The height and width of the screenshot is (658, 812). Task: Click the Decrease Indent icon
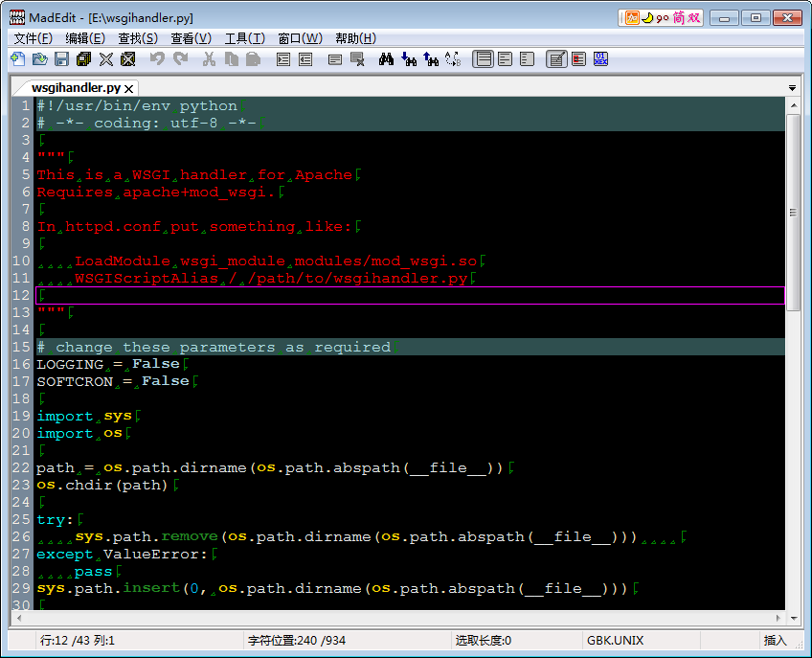pyautogui.click(x=305, y=59)
